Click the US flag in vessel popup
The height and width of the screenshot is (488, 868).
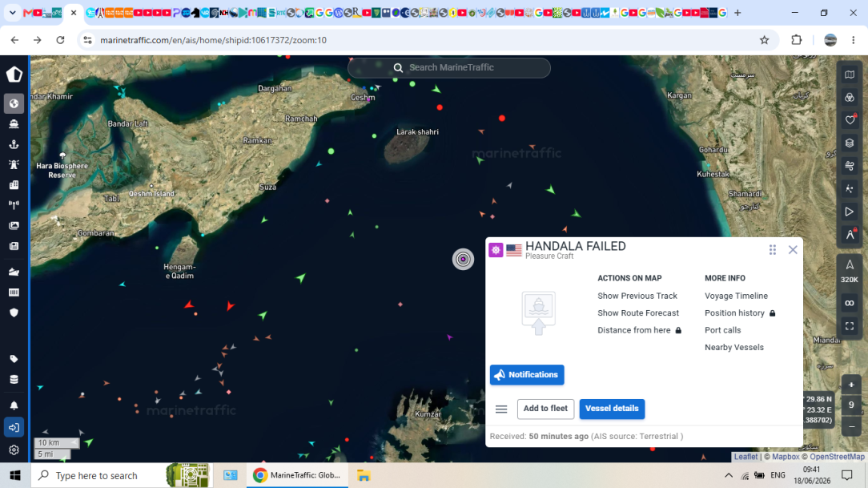[x=514, y=250]
